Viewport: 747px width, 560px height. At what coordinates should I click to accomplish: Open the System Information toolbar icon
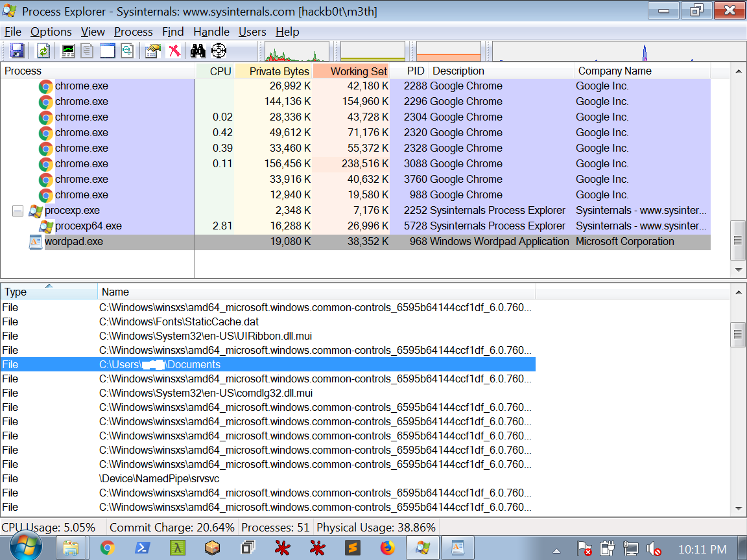coord(68,51)
